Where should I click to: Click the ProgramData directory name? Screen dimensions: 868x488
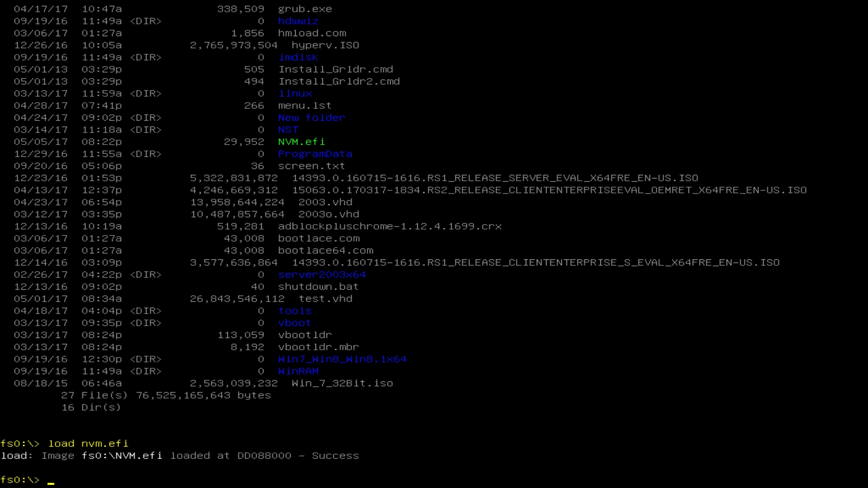click(315, 154)
